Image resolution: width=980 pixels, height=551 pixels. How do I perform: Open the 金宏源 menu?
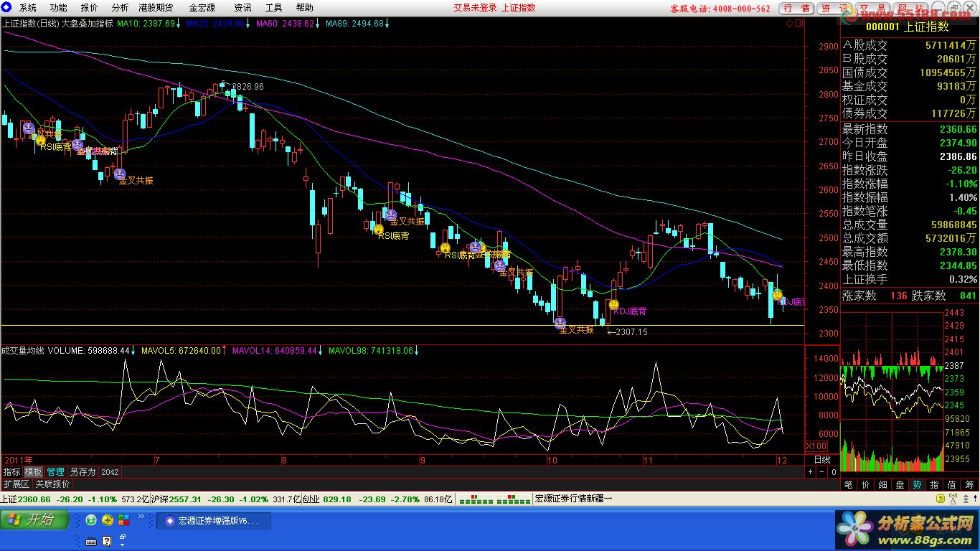[202, 8]
